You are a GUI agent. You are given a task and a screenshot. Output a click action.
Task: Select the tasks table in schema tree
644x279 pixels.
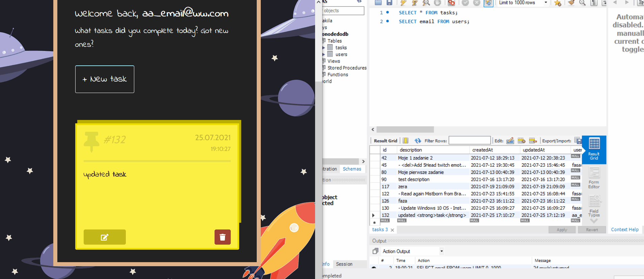coord(341,48)
